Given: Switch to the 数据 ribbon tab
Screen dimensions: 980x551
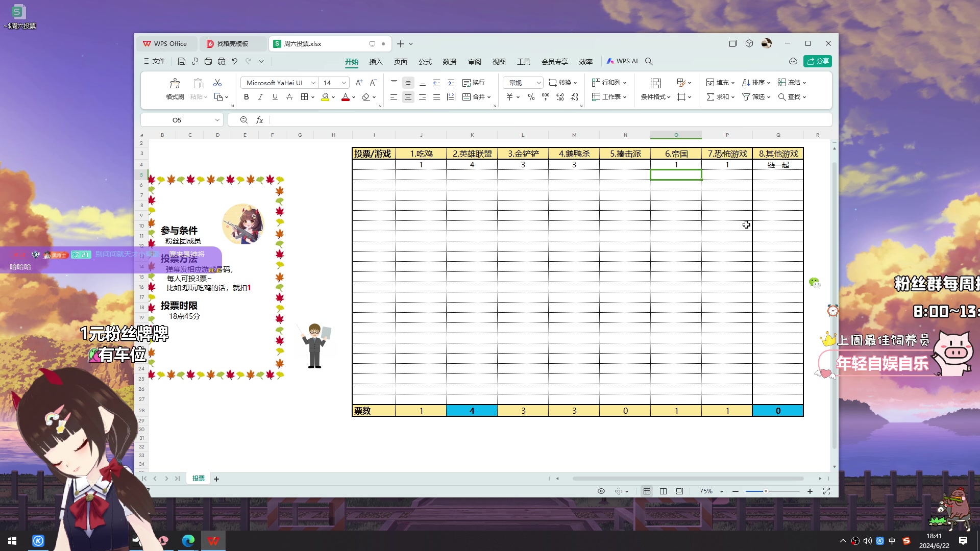Looking at the screenshot, I should coord(450,62).
